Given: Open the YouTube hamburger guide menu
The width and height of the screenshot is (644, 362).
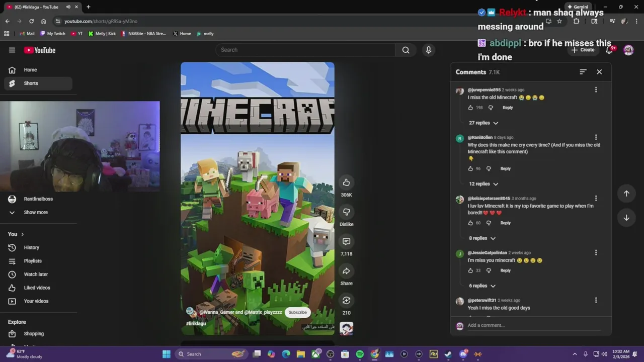Looking at the screenshot, I should [12, 50].
